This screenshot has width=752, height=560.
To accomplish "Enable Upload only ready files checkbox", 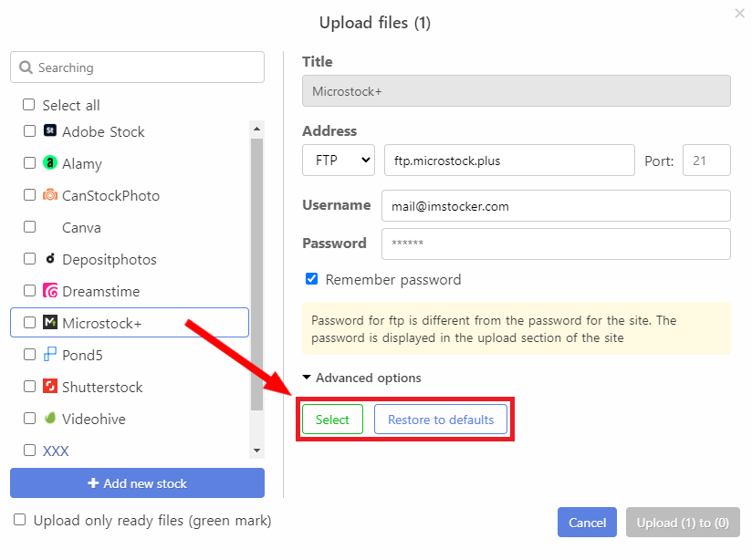I will pyautogui.click(x=20, y=520).
